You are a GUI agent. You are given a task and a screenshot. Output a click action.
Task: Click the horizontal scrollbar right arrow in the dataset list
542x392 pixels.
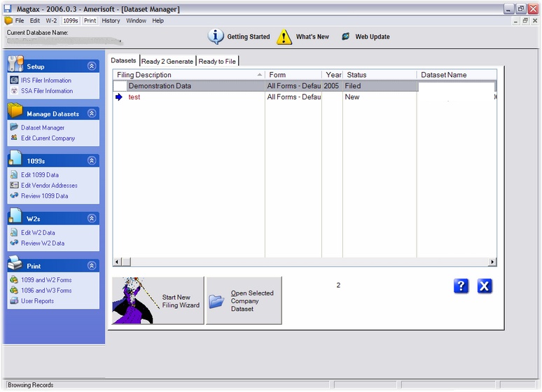pos(492,262)
